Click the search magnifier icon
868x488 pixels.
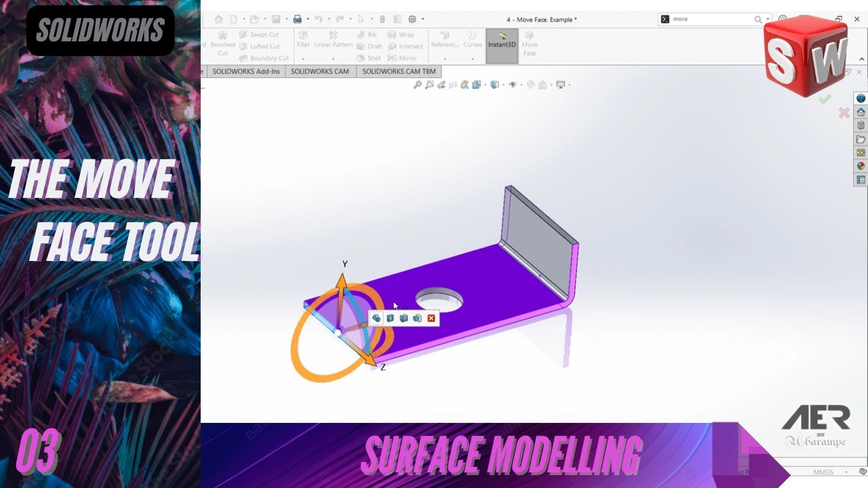(758, 20)
